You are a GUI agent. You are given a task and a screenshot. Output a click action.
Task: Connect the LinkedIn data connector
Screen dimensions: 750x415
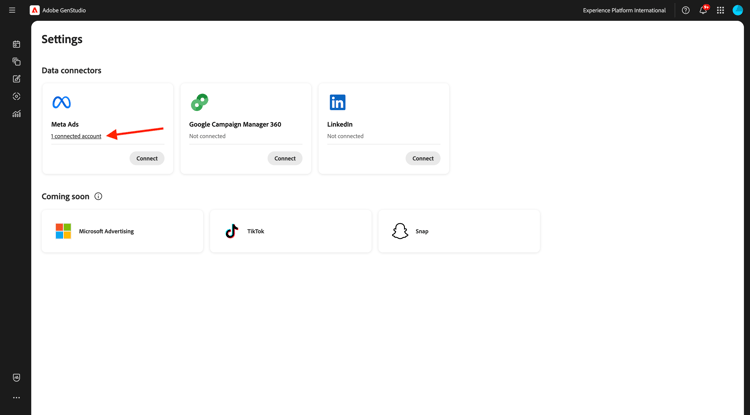pos(423,158)
